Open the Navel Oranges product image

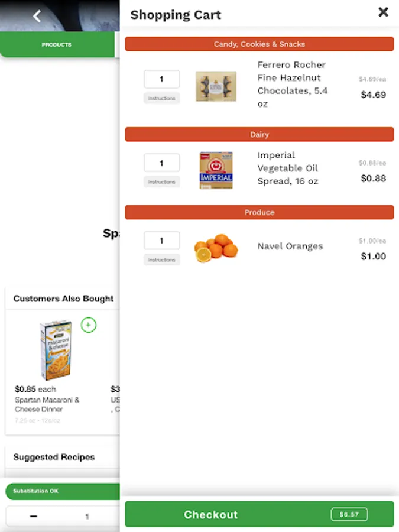[x=216, y=248]
